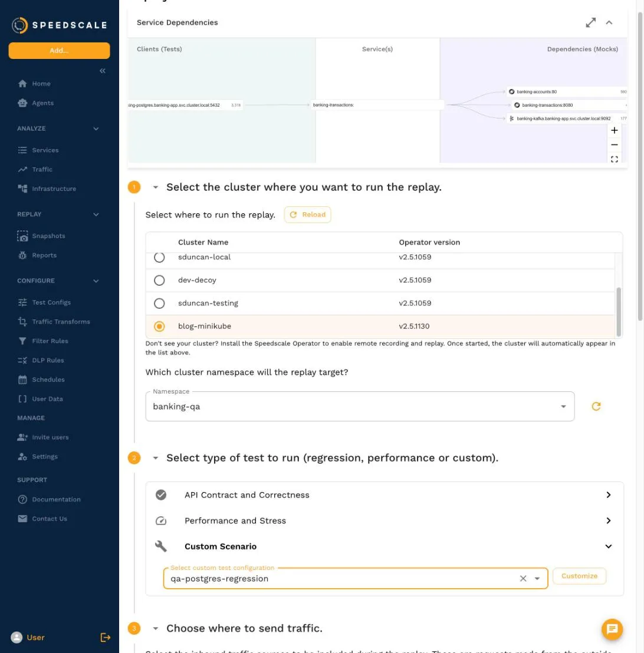
Task: Select the blog-minikube cluster radio
Action: click(x=159, y=326)
